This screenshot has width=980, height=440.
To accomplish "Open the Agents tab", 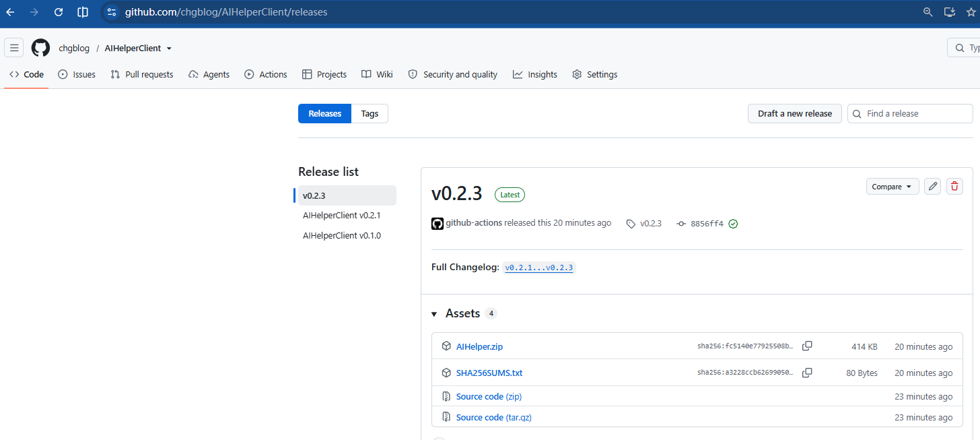I will coord(209,75).
